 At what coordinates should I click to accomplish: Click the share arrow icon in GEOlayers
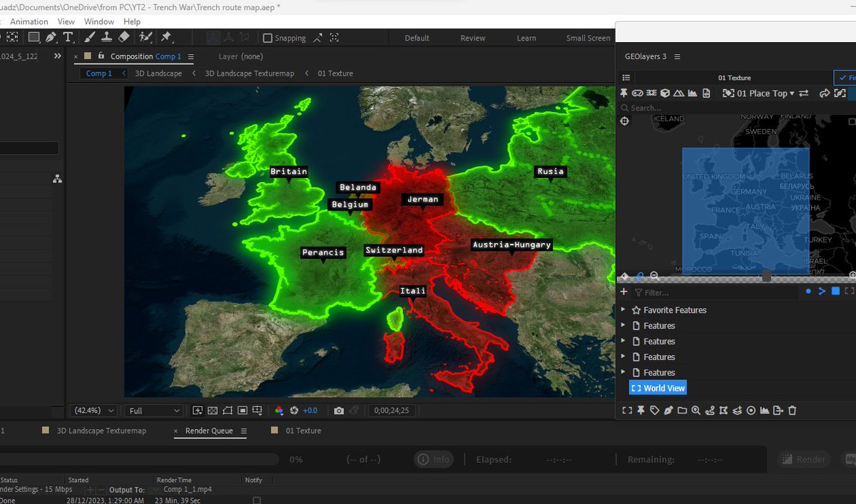coord(825,93)
